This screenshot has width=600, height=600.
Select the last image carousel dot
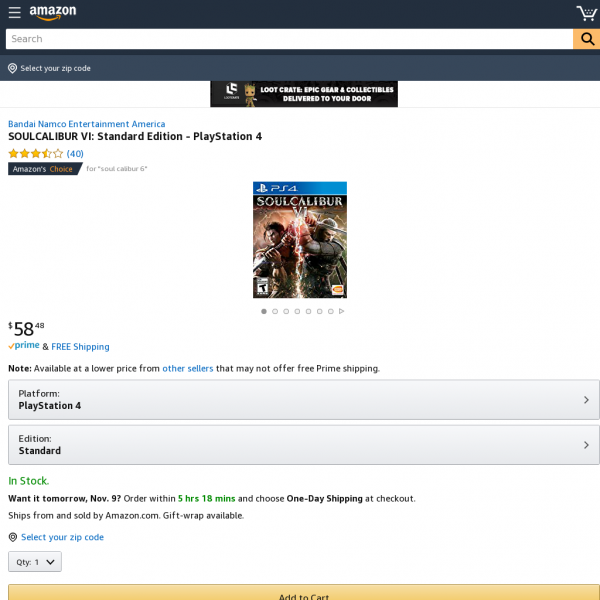pyautogui.click(x=331, y=311)
